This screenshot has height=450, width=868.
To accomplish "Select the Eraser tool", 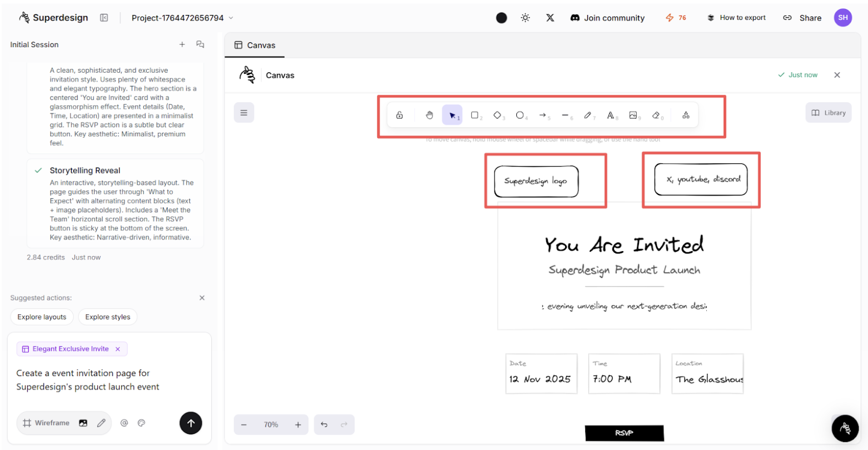I will coord(656,115).
